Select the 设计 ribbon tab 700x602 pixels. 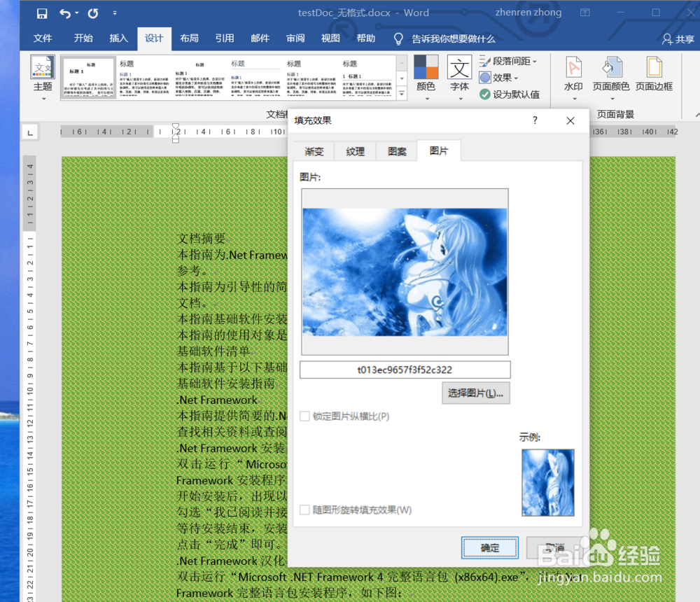154,38
